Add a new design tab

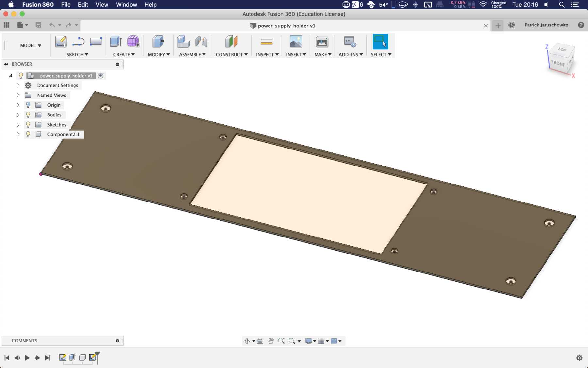click(498, 26)
